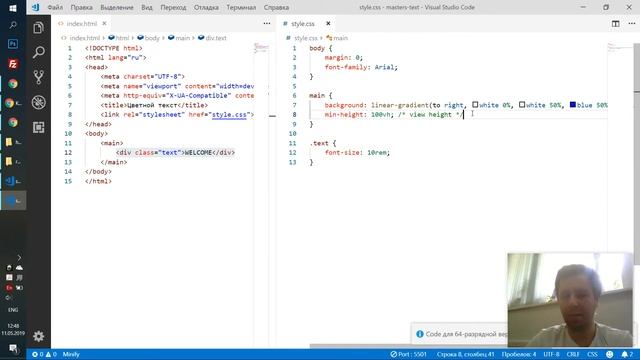Click the errors and warnings status indicator

pyautogui.click(x=44, y=354)
